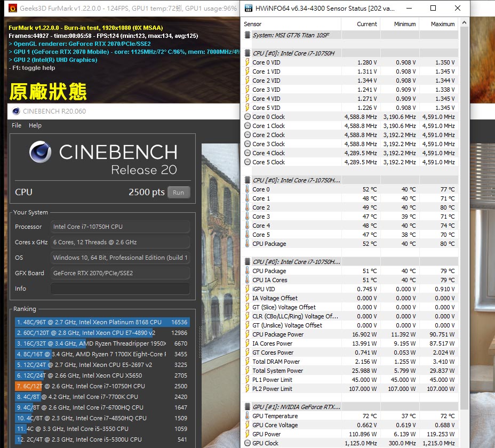The width and height of the screenshot is (495, 448).
Task: Select the GPU [#1] NVIDIA GeForce RTX header row
Action: [350, 406]
